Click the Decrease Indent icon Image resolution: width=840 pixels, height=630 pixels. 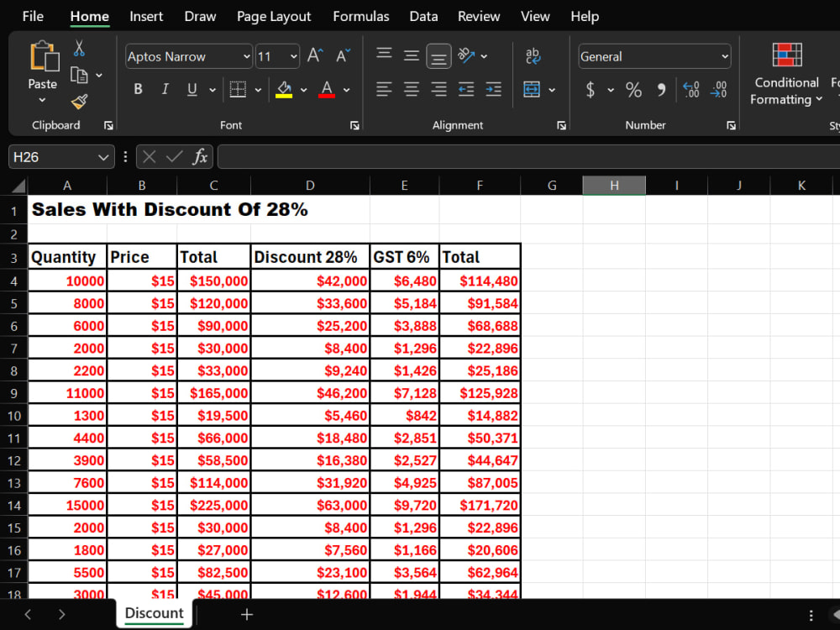466,90
